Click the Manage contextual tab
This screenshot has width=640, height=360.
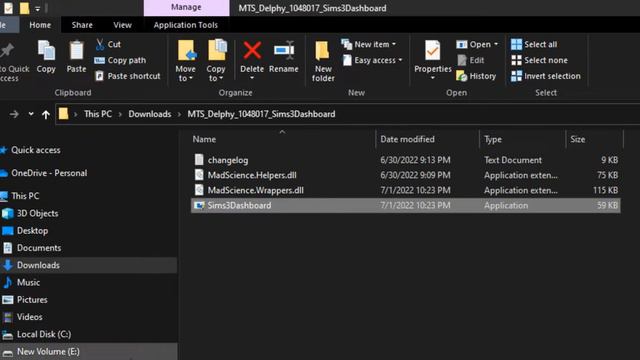pos(186,7)
